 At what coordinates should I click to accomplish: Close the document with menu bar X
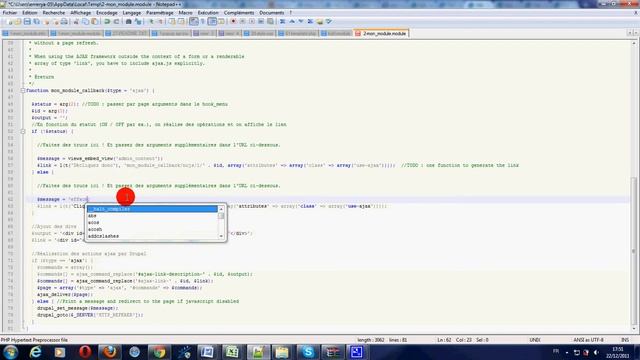point(636,13)
